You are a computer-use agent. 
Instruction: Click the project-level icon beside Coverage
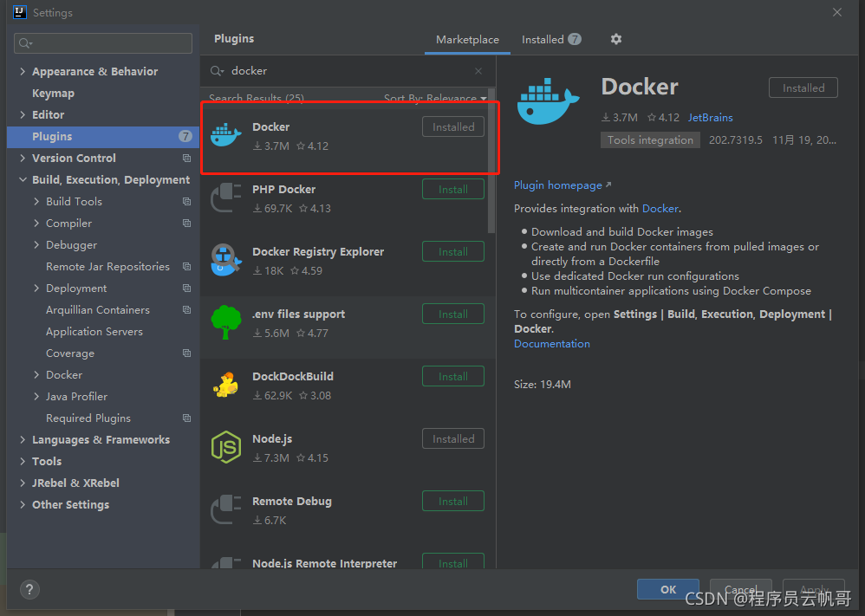tap(187, 353)
